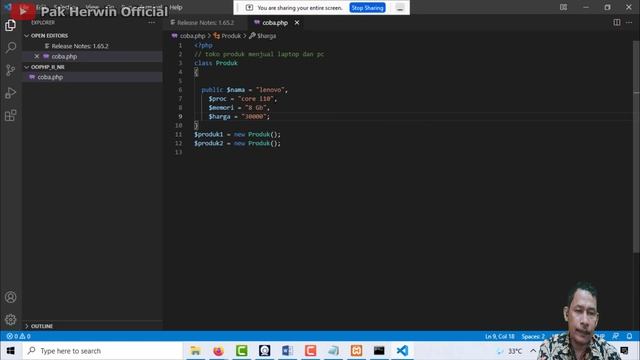Click the $memori = "8 Gb" line
This screenshot has height=360, width=640.
pyautogui.click(x=239, y=108)
